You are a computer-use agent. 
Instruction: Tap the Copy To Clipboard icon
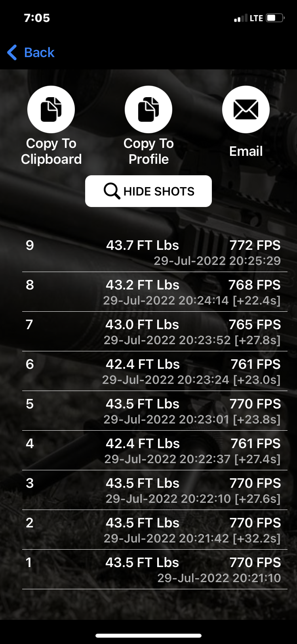(x=51, y=109)
